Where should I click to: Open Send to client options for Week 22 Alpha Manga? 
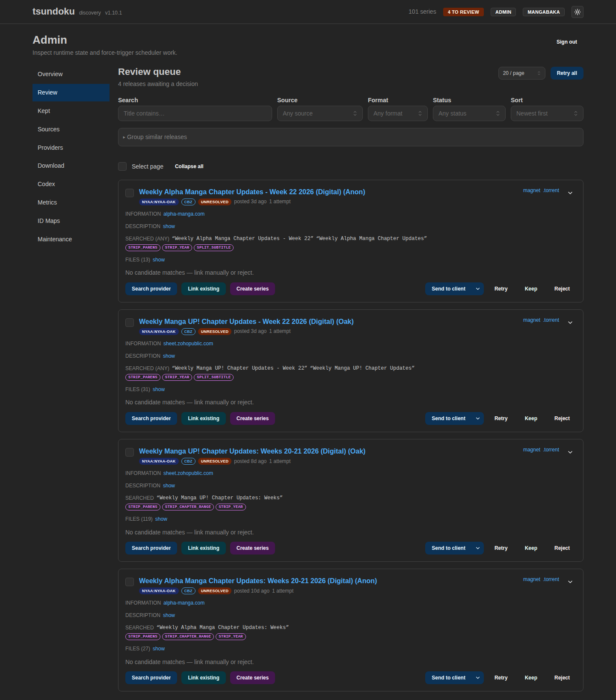(x=478, y=289)
